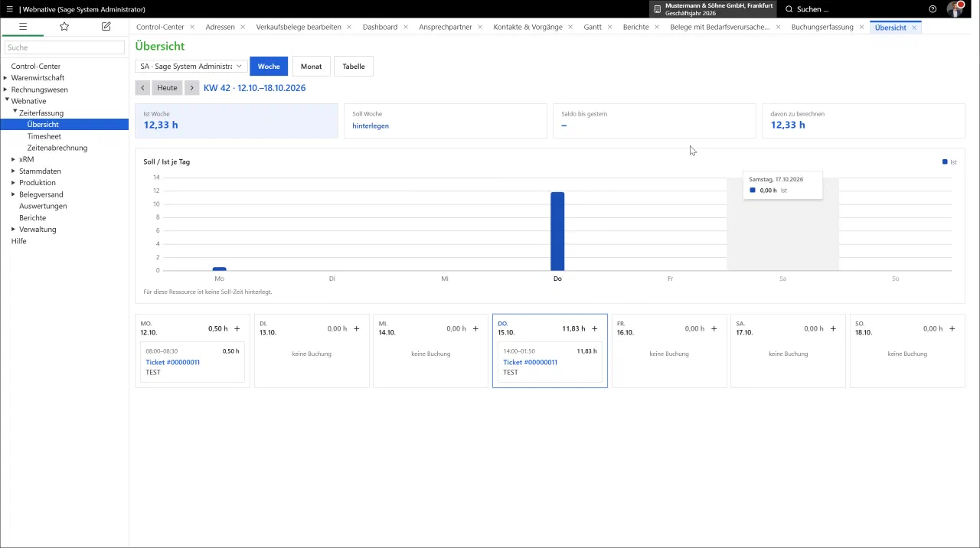Add booking for Friday 16.10.
This screenshot has height=548, width=980.
[x=714, y=328]
